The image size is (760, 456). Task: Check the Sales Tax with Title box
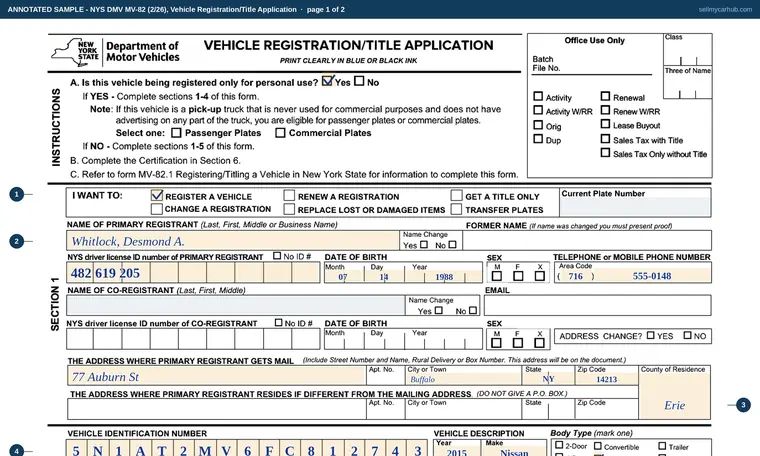(x=605, y=139)
